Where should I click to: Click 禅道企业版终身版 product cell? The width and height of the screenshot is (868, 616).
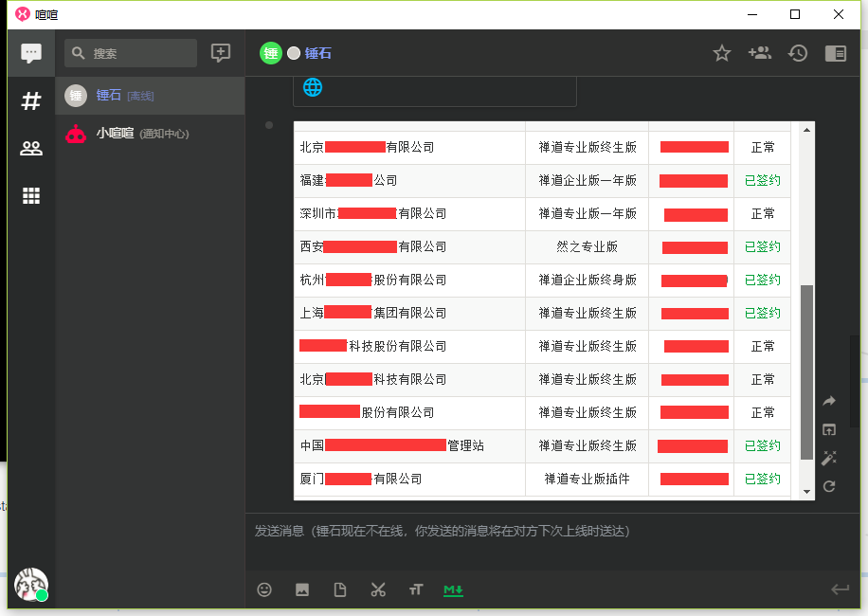tap(587, 281)
